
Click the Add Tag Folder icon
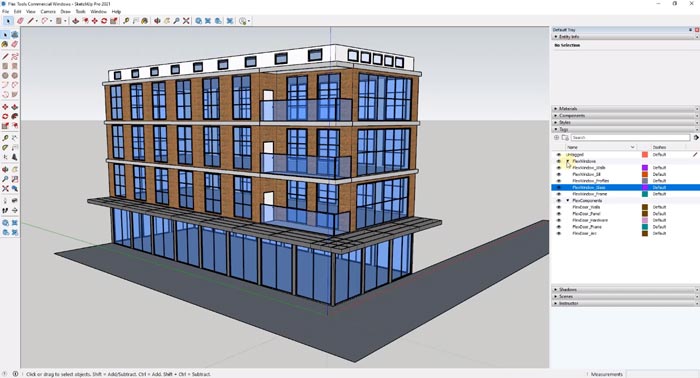[565, 138]
